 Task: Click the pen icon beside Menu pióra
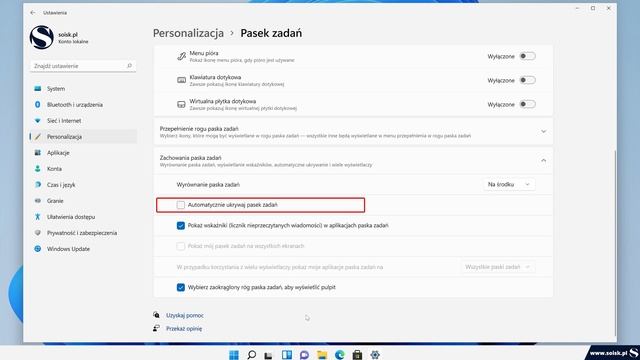181,56
